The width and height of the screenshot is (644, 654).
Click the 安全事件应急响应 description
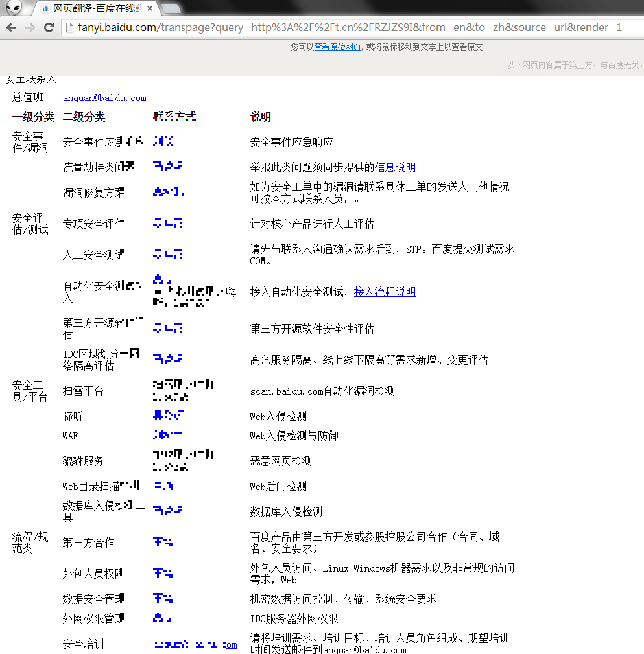[291, 142]
